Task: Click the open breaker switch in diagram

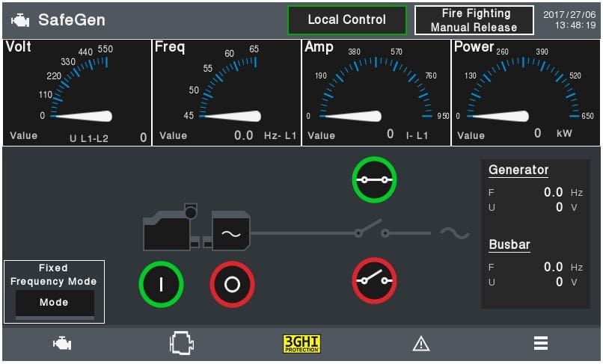Action: click(x=372, y=228)
